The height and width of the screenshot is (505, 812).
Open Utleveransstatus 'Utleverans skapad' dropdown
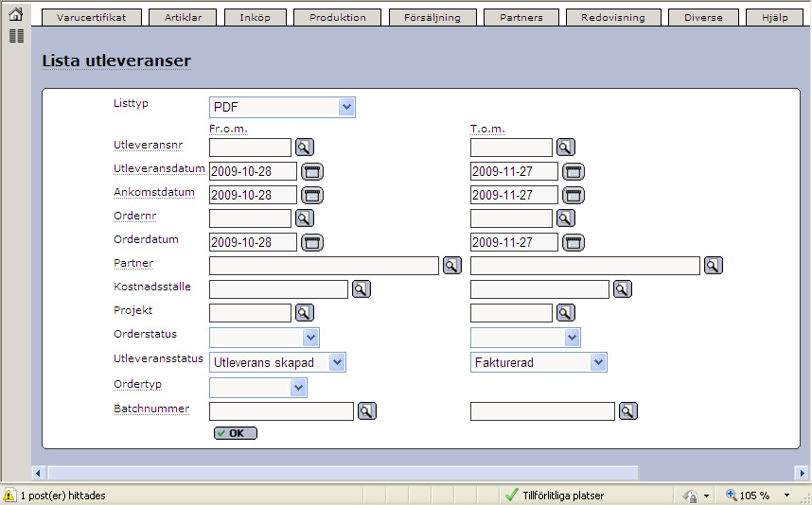277,362
